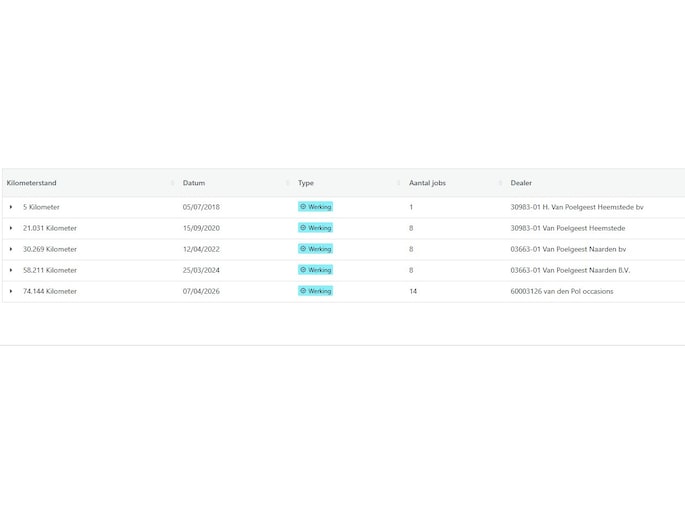The height and width of the screenshot is (513, 685).
Task: Click Werking badge in 05/07/2018 row
Action: (x=315, y=207)
